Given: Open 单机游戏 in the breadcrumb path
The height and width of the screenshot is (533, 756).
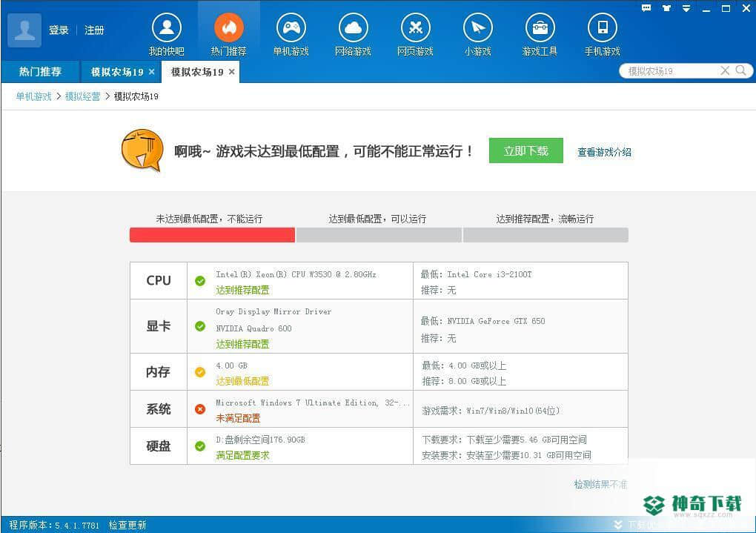Looking at the screenshot, I should 34,96.
